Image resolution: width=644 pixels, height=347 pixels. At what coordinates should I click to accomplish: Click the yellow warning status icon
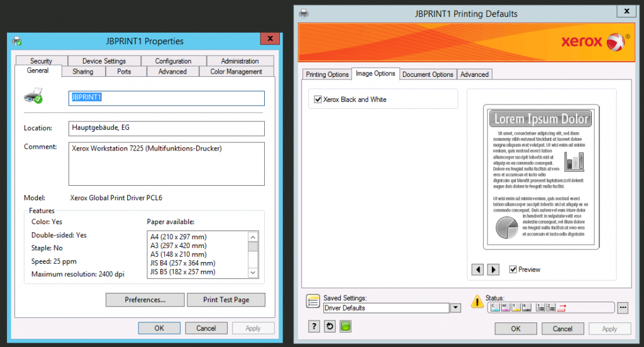pyautogui.click(x=477, y=302)
